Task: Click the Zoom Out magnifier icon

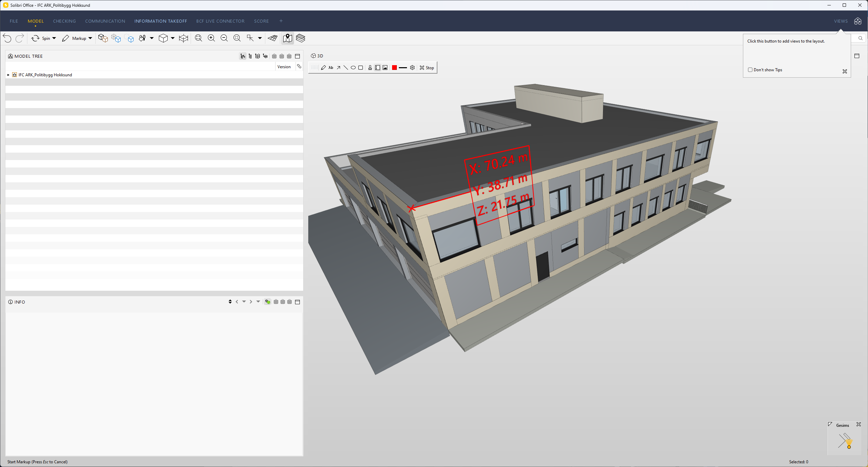Action: 224,38
